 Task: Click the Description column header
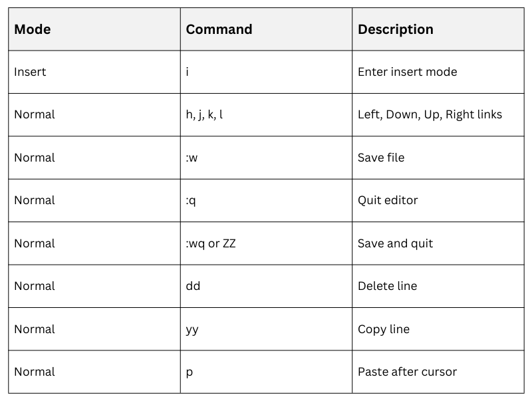coord(396,29)
